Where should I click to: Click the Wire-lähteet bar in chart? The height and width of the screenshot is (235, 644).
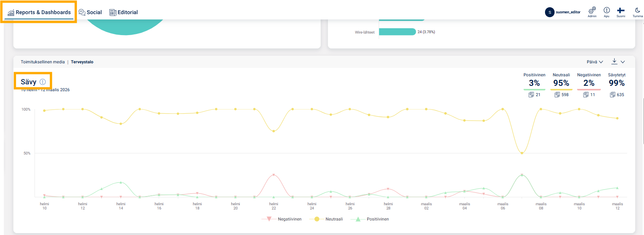(397, 32)
